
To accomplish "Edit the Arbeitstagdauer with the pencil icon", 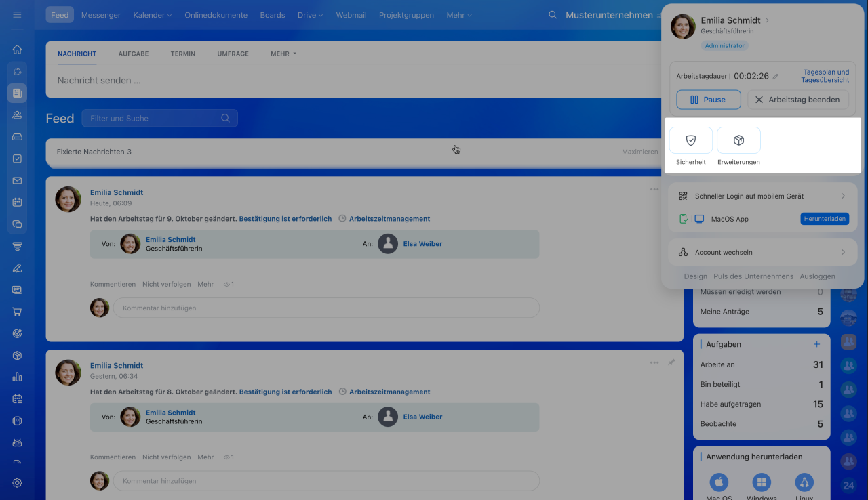I will pyautogui.click(x=776, y=77).
